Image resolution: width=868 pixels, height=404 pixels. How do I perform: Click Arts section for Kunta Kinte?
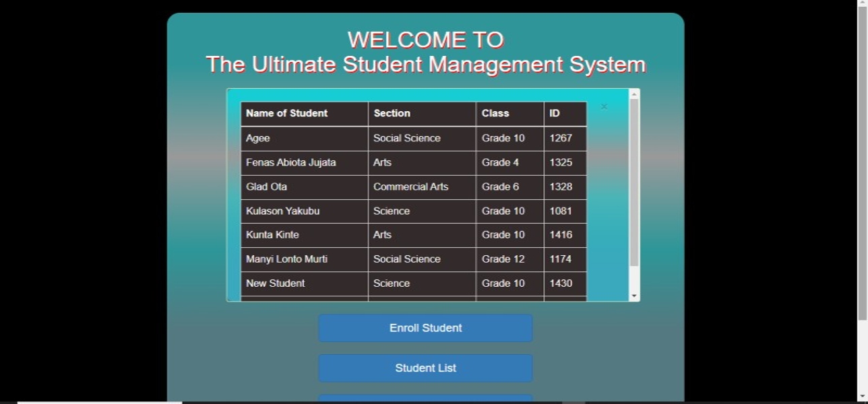382,234
